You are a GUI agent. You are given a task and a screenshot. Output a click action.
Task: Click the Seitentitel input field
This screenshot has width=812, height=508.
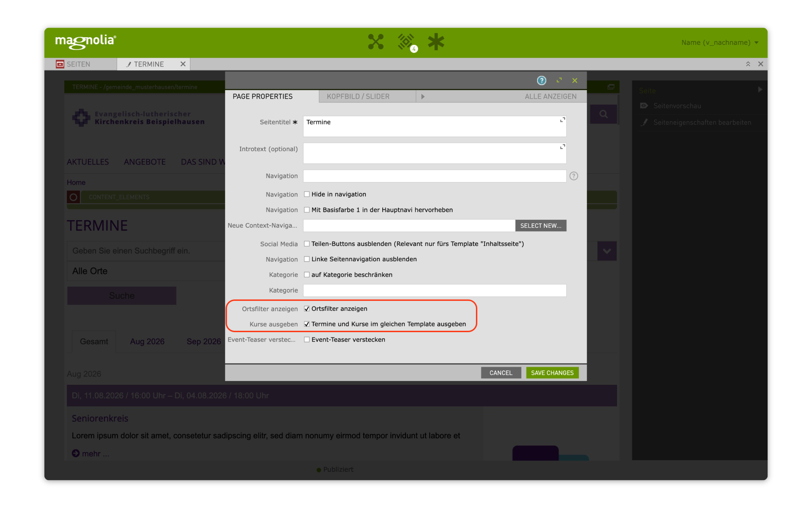(435, 127)
